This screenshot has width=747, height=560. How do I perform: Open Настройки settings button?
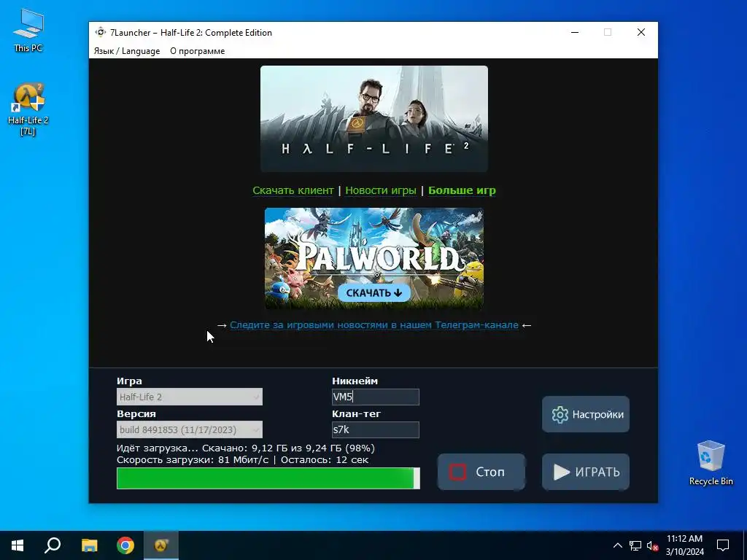[586, 414]
